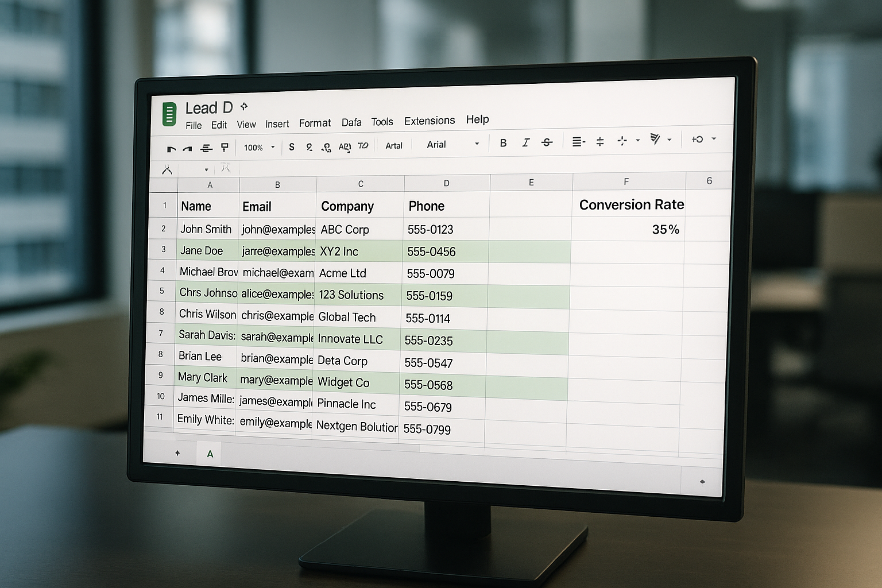Toggle bold formatting
Screen dimensions: 882x588
[503, 143]
